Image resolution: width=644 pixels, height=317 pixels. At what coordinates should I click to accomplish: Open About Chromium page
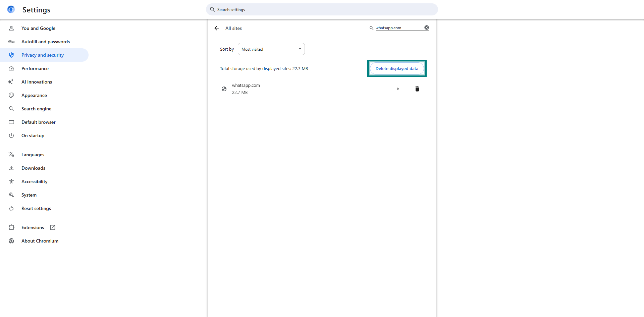coord(44,241)
